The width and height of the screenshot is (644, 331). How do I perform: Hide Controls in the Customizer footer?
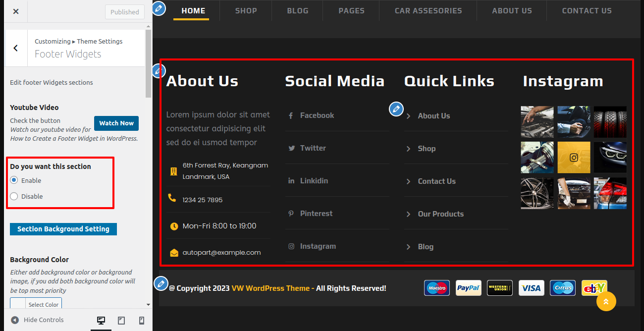pyautogui.click(x=38, y=320)
